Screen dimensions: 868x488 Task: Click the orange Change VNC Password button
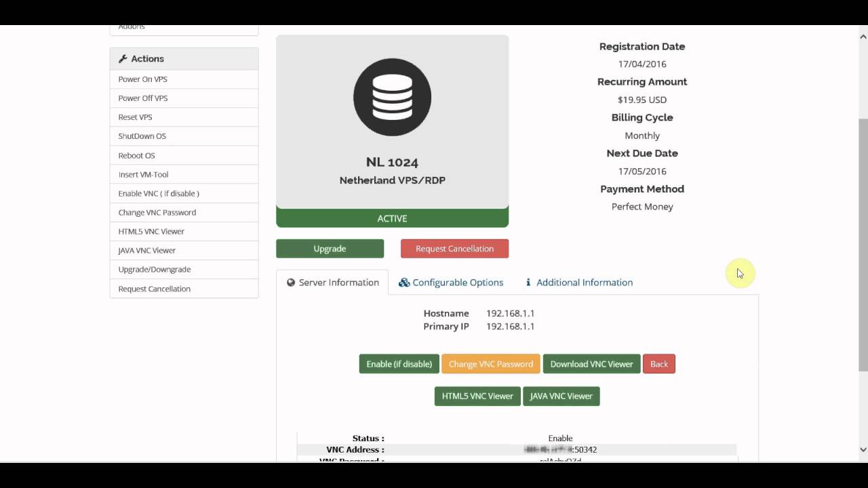(490, 364)
